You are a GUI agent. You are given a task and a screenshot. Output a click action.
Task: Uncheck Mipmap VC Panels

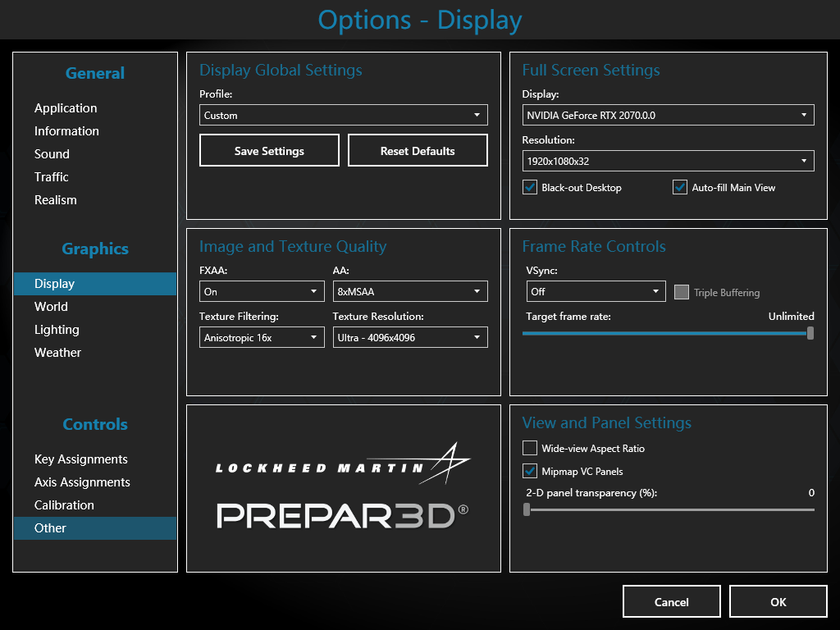(530, 472)
